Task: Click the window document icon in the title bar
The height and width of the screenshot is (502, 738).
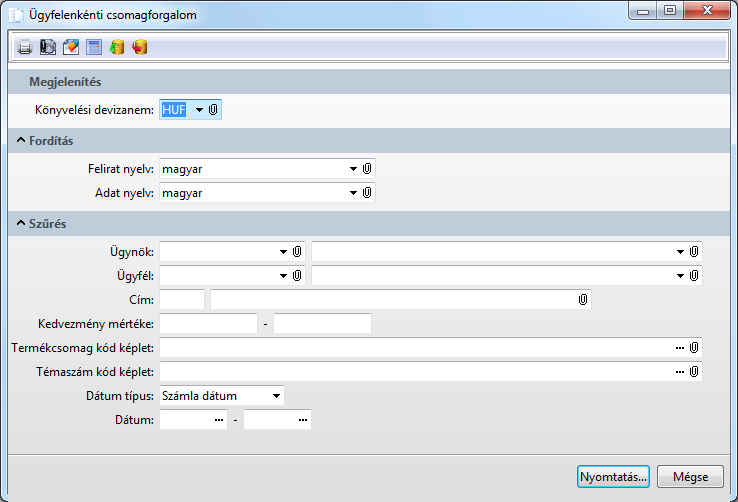Action: (16, 15)
